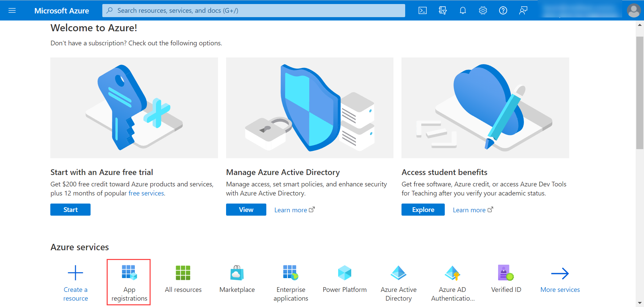644x307 pixels.
Task: Click the Start free trial button
Action: [70, 210]
